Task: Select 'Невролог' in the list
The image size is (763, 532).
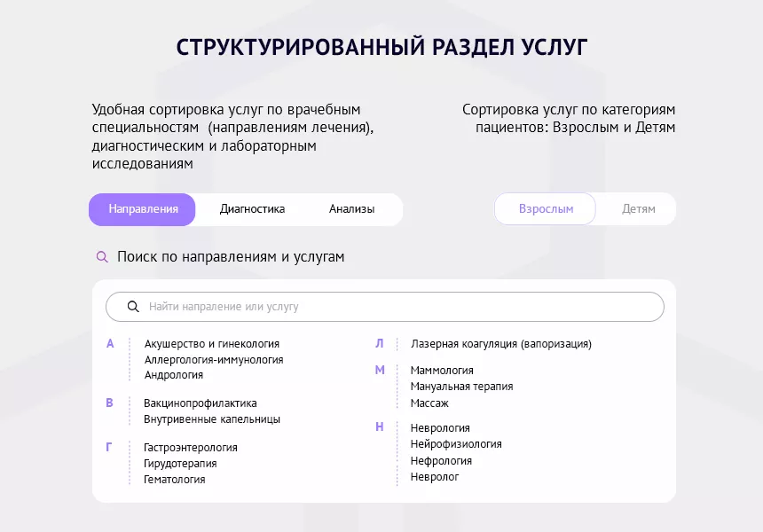Action: pos(435,477)
